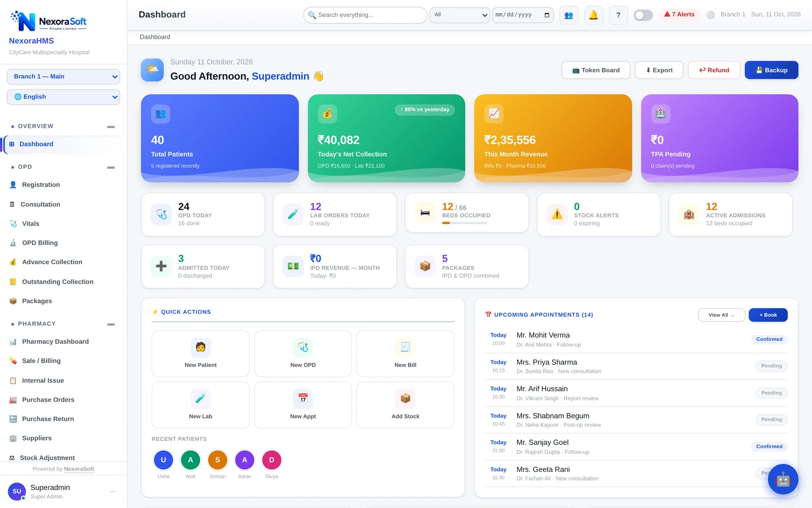
Task: Click the + Book appointment button
Action: tap(768, 315)
